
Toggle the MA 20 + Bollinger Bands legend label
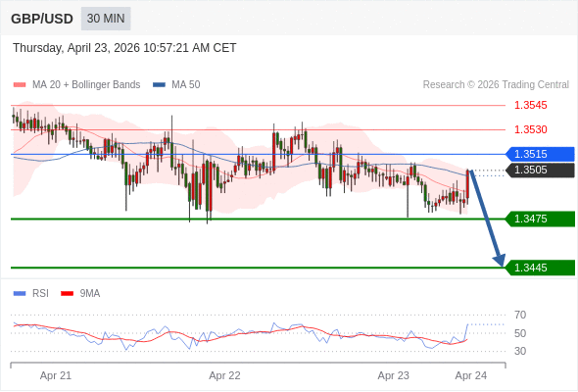pyautogui.click(x=86, y=85)
